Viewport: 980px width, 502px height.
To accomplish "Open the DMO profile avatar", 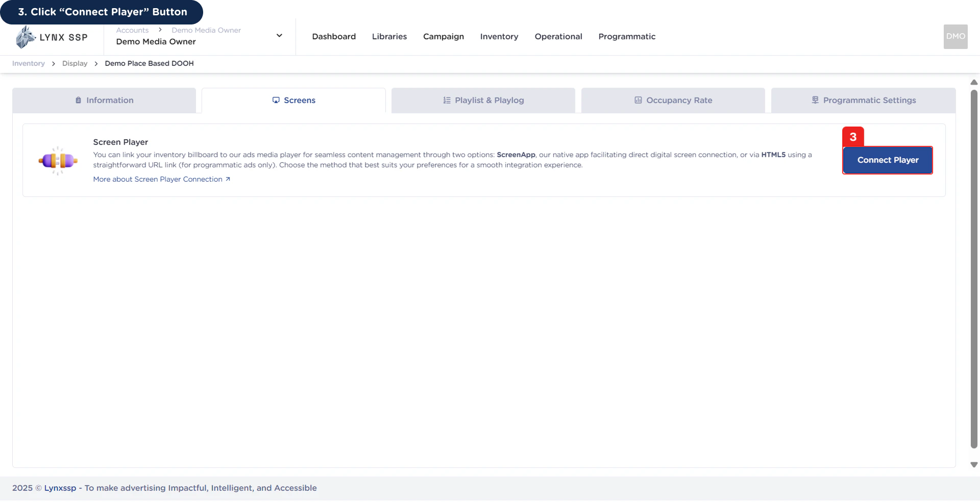I will pyautogui.click(x=955, y=36).
